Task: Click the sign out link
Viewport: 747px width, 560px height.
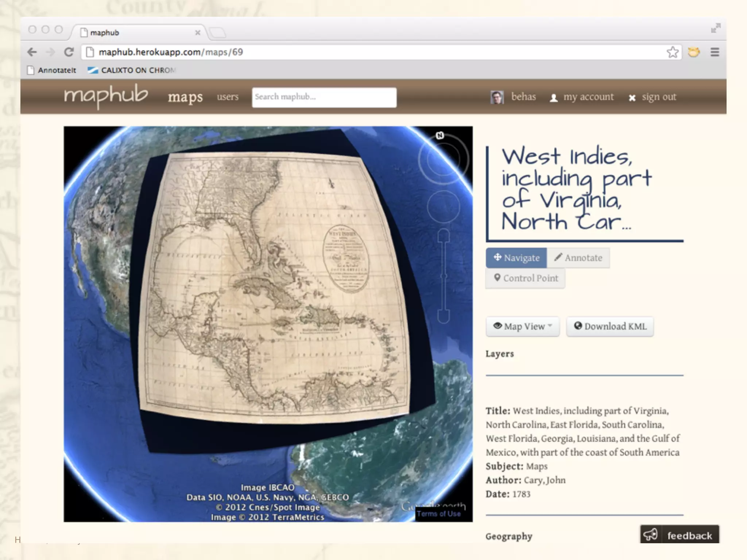Action: click(x=653, y=97)
